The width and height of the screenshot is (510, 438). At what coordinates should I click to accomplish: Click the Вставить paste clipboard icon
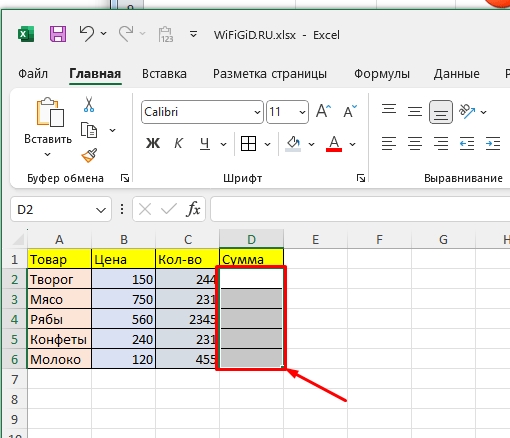click(50, 112)
